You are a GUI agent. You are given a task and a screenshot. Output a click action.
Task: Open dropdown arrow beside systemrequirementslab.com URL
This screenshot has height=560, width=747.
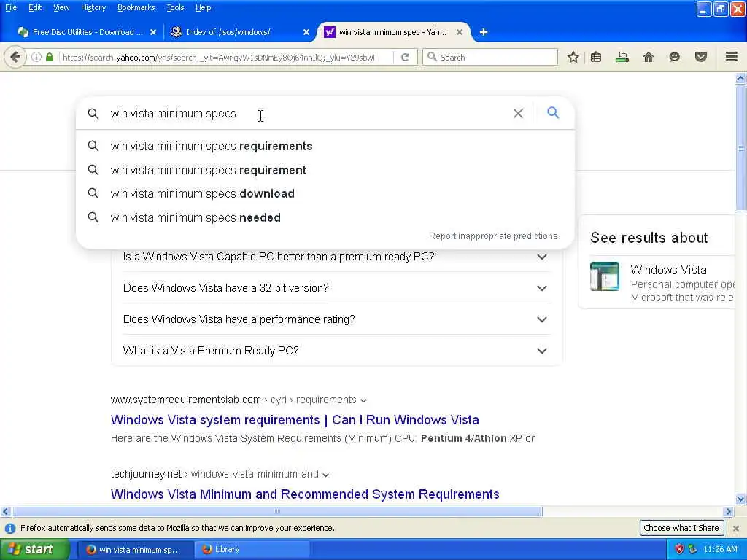click(x=363, y=400)
